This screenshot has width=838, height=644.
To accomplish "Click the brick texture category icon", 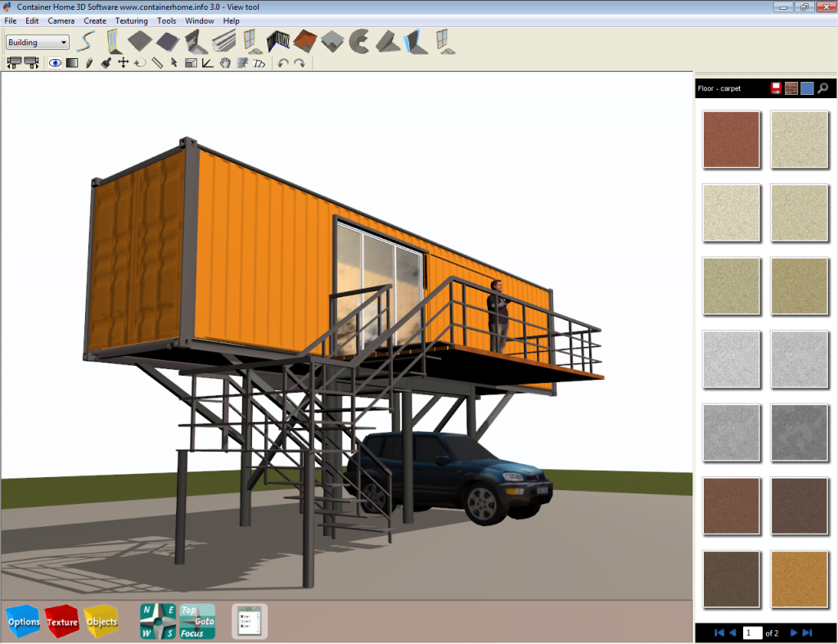I will pyautogui.click(x=791, y=88).
